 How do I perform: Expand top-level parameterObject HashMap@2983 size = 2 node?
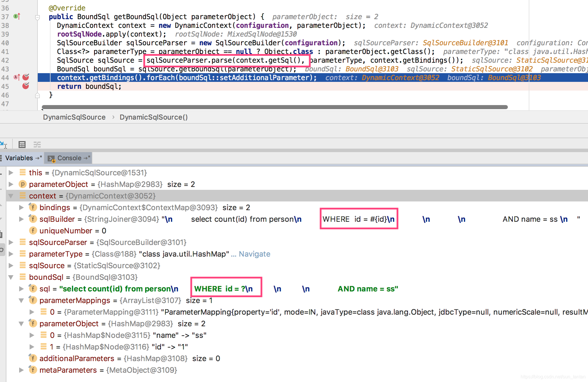pyautogui.click(x=11, y=184)
